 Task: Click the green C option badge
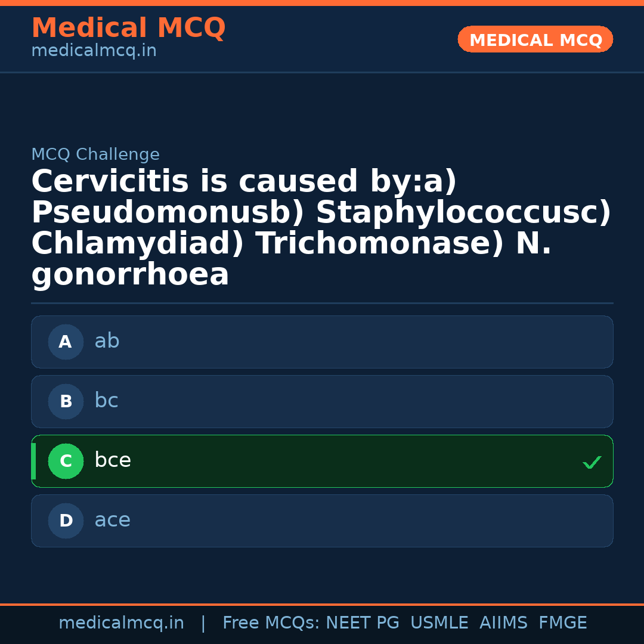(66, 461)
